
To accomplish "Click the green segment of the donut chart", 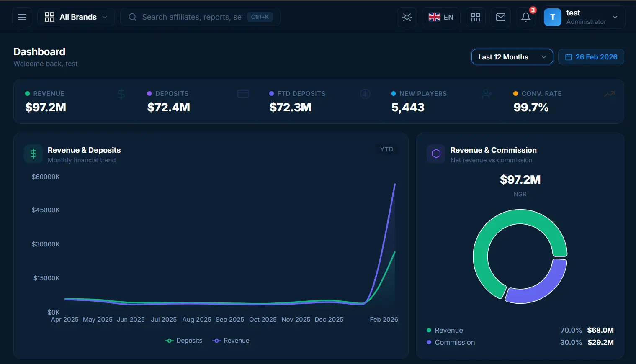I will tap(520, 215).
